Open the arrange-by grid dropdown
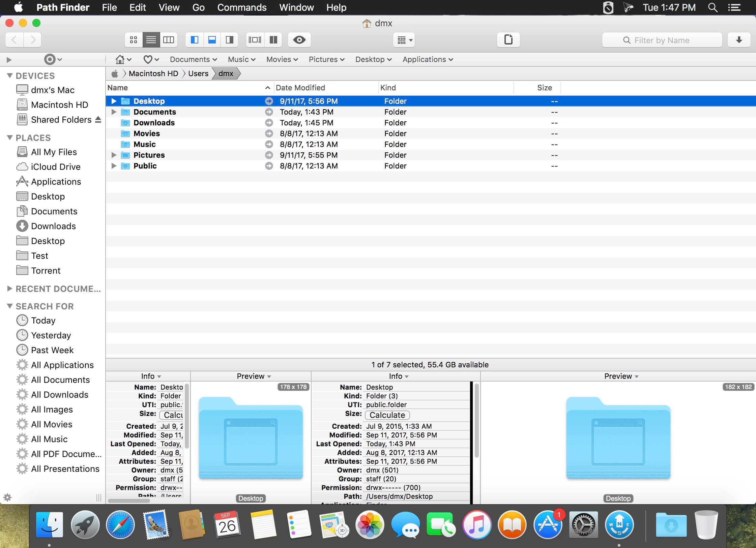 click(404, 40)
